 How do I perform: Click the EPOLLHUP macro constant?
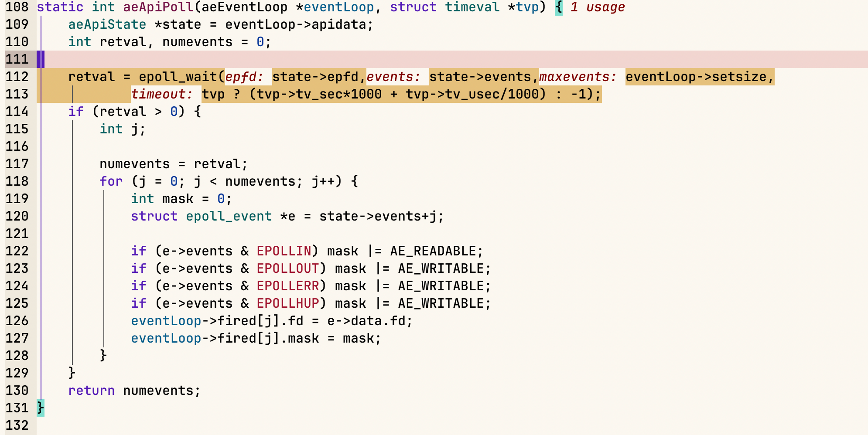pyautogui.click(x=287, y=303)
